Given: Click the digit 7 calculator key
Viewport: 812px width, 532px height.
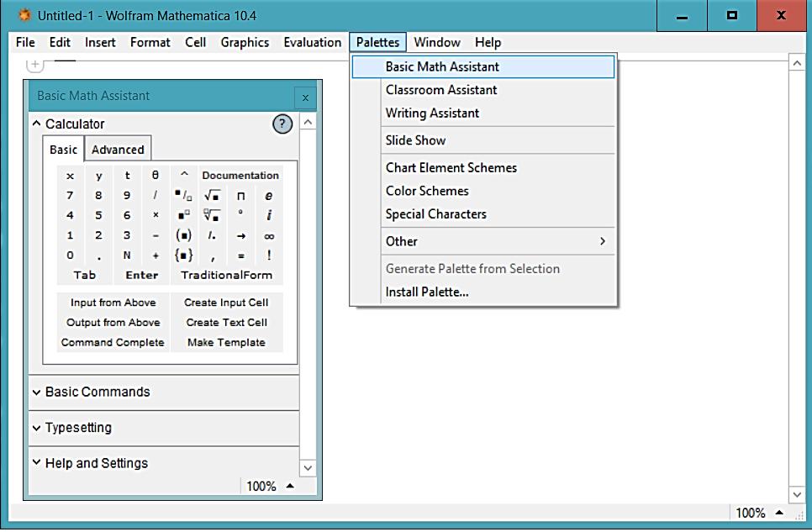Looking at the screenshot, I should tap(70, 195).
